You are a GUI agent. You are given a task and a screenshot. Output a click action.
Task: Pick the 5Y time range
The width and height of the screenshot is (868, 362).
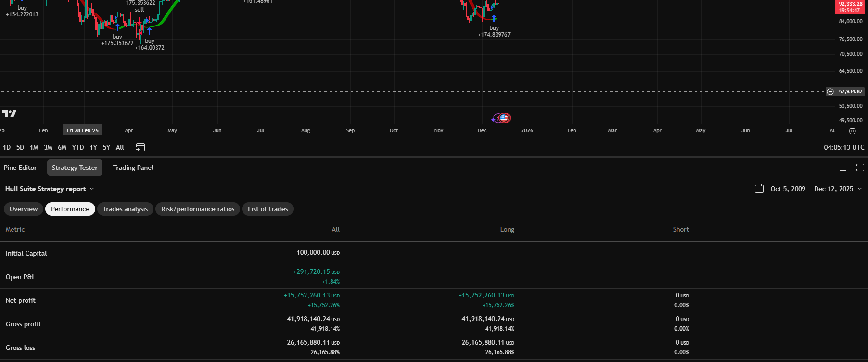(x=106, y=147)
